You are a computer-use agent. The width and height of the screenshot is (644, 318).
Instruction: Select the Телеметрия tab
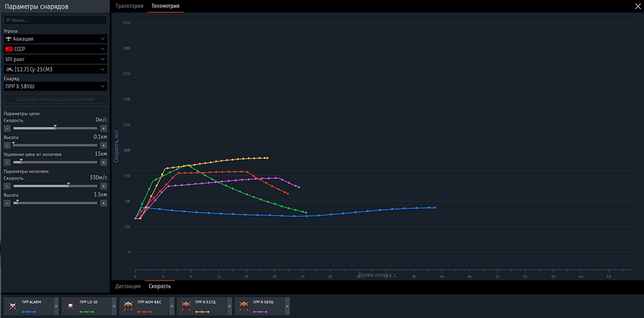(165, 6)
